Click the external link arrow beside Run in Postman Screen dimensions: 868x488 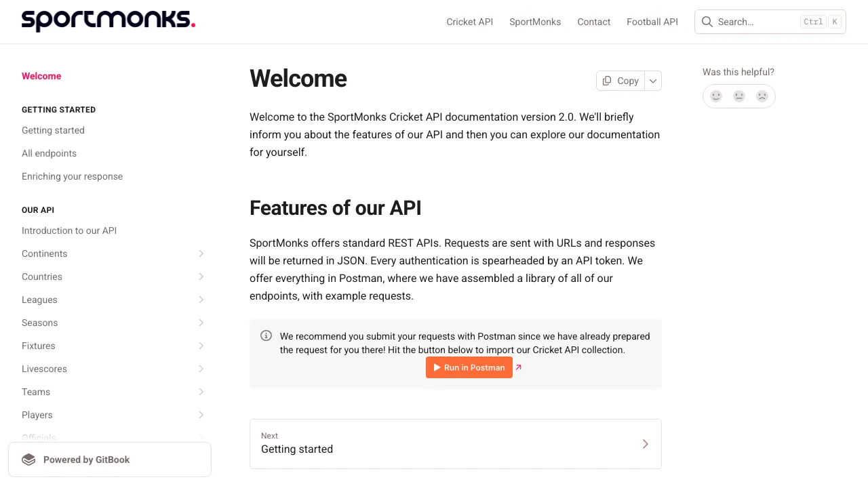pyautogui.click(x=519, y=367)
